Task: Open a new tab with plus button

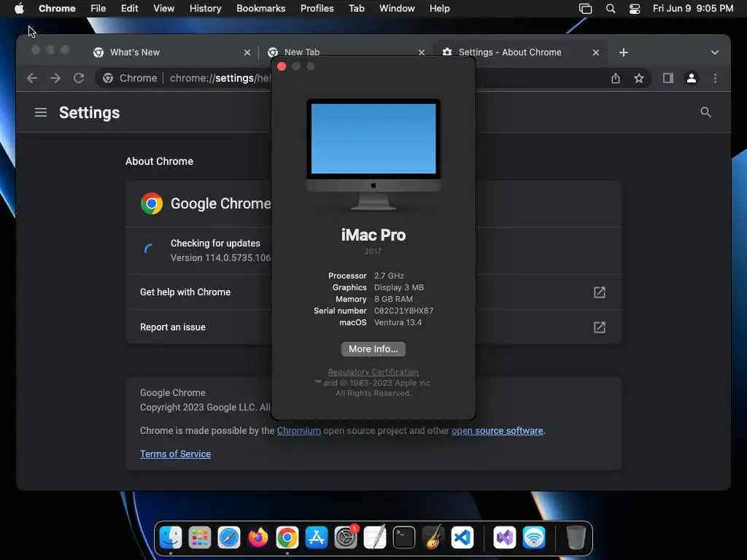Action: 623,52
